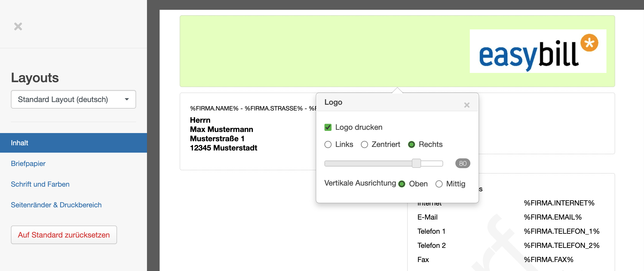Toggle the Logo drucken checkbox
Image resolution: width=644 pixels, height=271 pixels.
(328, 127)
